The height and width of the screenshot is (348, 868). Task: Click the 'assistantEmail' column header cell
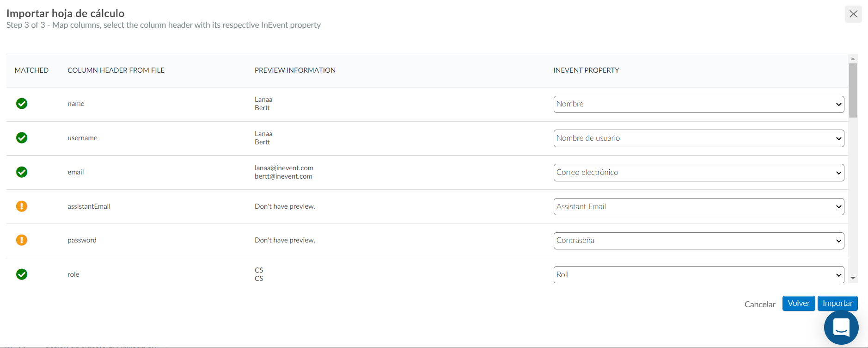pyautogui.click(x=89, y=206)
